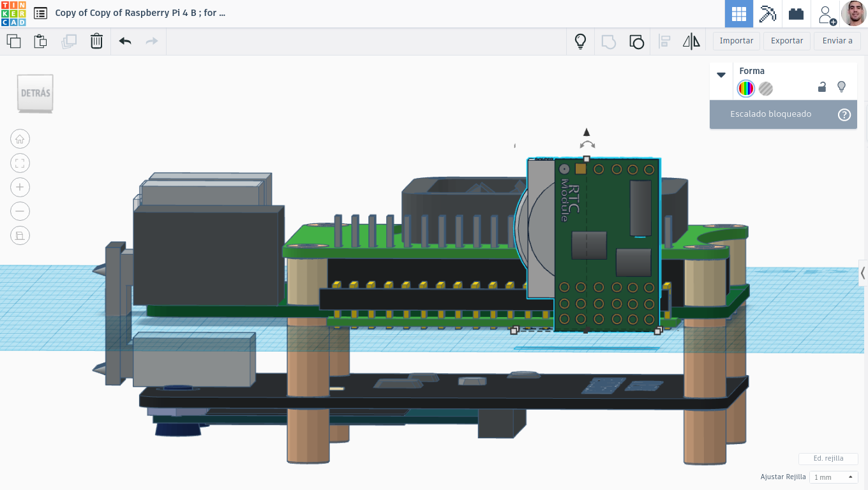
Task: Open the Bricks mode
Action: pyautogui.click(x=796, y=14)
